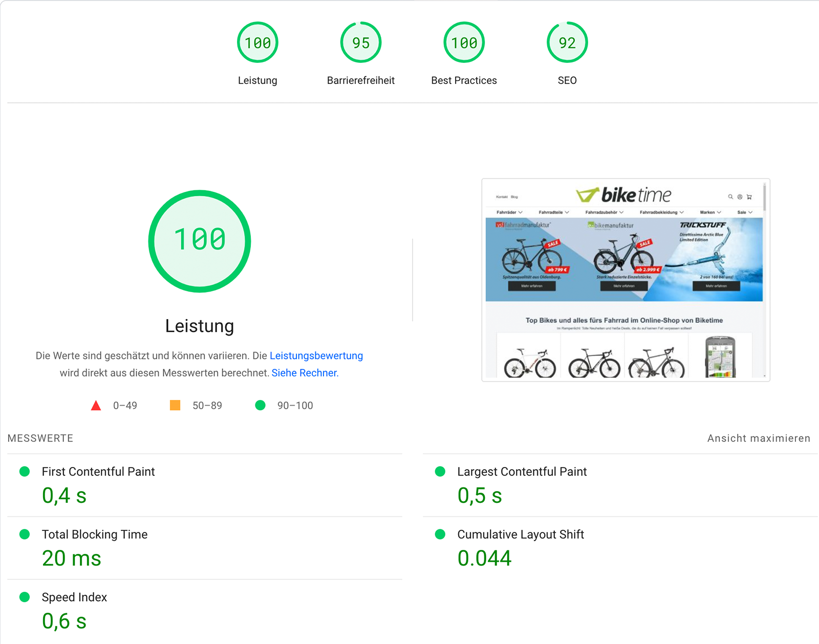Click the Barrierefreiheit score gauge 95

click(361, 42)
